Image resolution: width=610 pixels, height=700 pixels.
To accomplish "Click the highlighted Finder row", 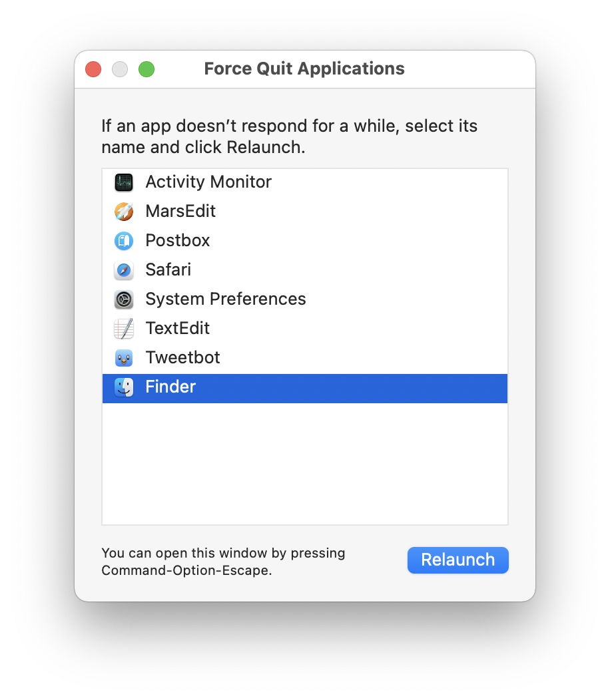I will point(304,387).
